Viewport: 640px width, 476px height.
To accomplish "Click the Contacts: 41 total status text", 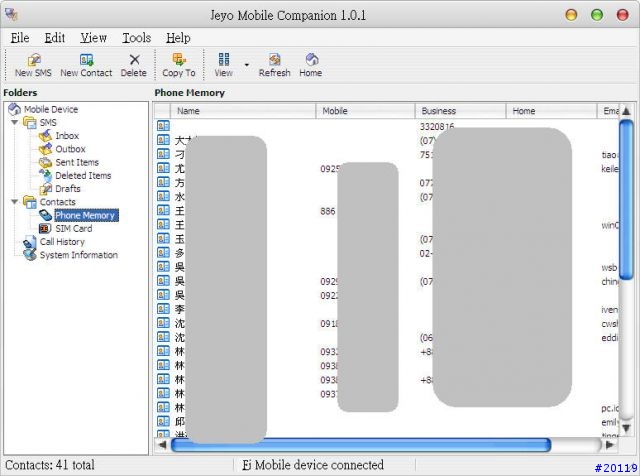I will 50,465.
